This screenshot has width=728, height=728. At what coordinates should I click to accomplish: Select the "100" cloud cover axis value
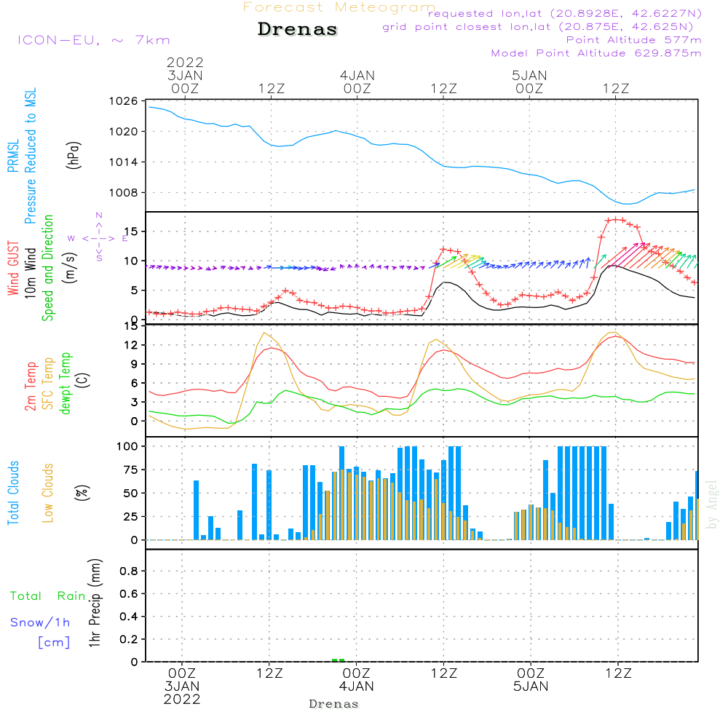tap(127, 447)
